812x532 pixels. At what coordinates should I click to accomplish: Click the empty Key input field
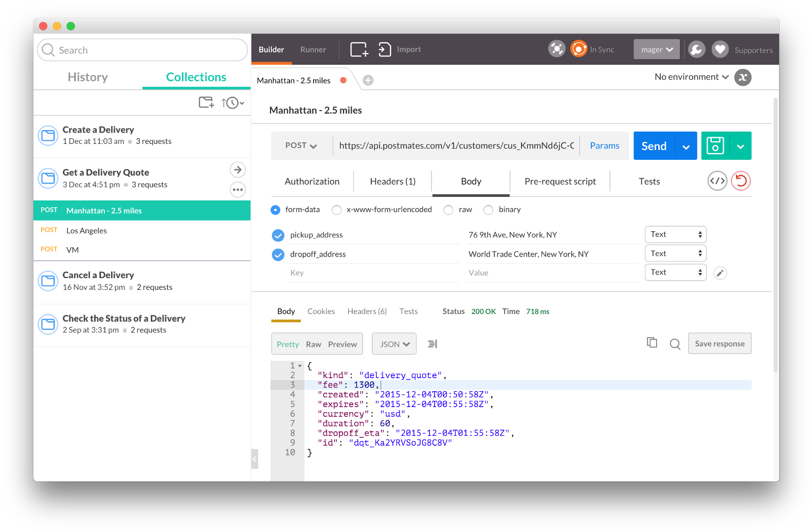pos(374,273)
